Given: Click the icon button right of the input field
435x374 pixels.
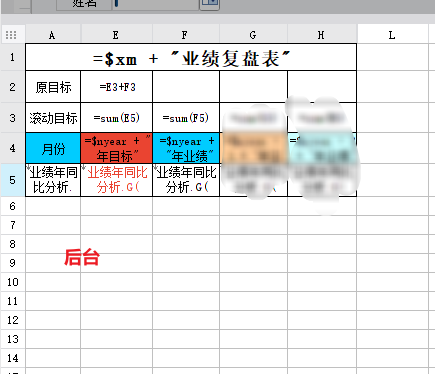Looking at the screenshot, I should click(x=210, y=4).
